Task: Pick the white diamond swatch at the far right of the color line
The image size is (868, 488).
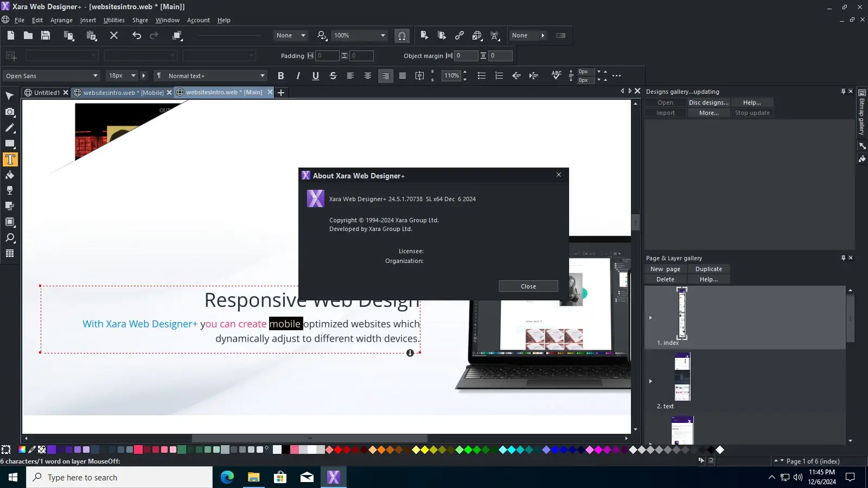Action: [720, 450]
